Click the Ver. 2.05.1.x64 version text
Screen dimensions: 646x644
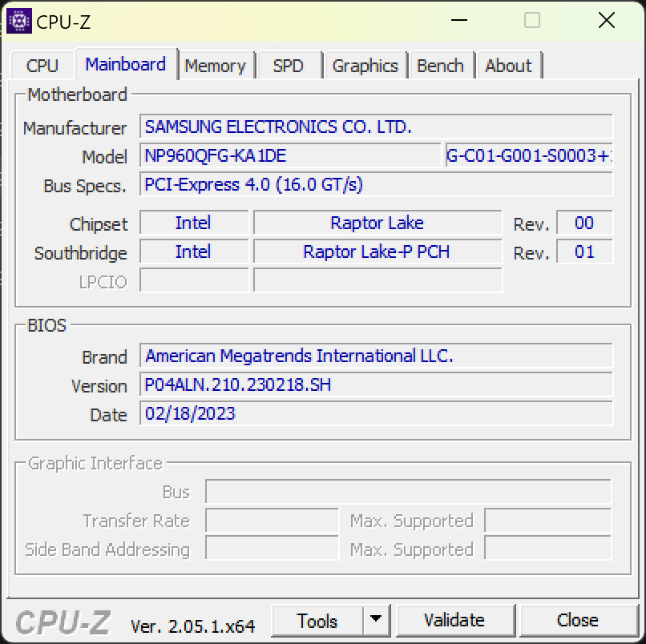pyautogui.click(x=193, y=626)
